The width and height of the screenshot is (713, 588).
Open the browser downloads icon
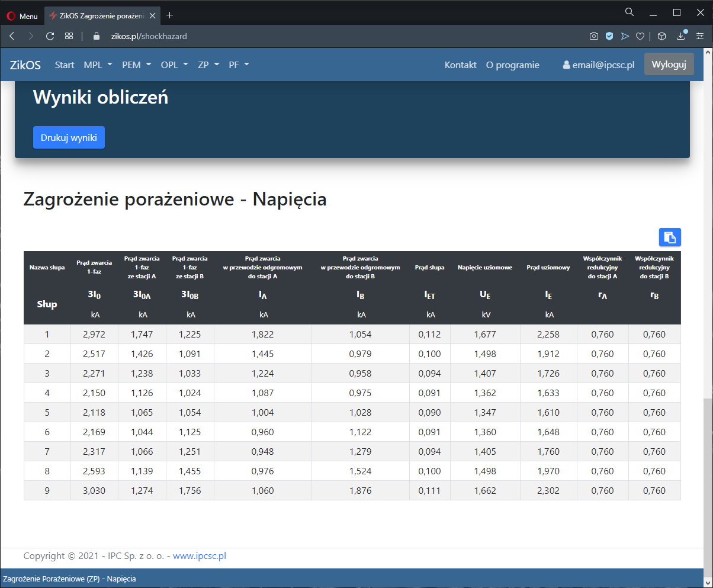point(681,36)
